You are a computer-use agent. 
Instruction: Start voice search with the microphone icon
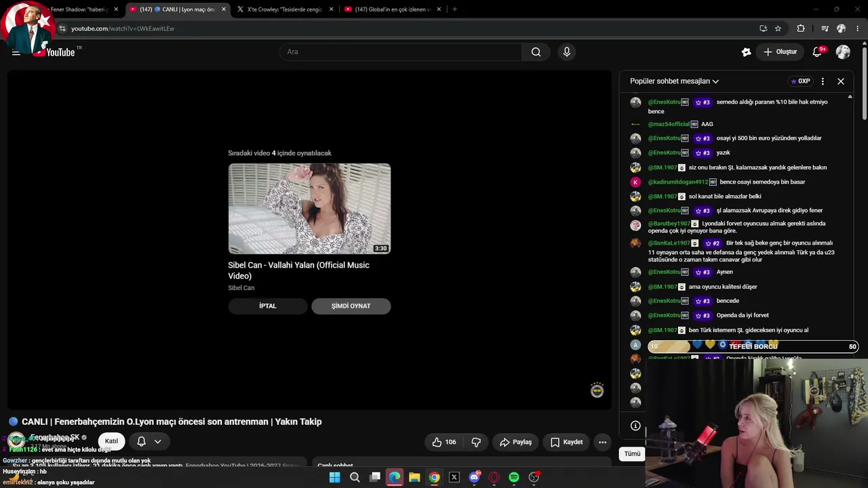pos(567,52)
